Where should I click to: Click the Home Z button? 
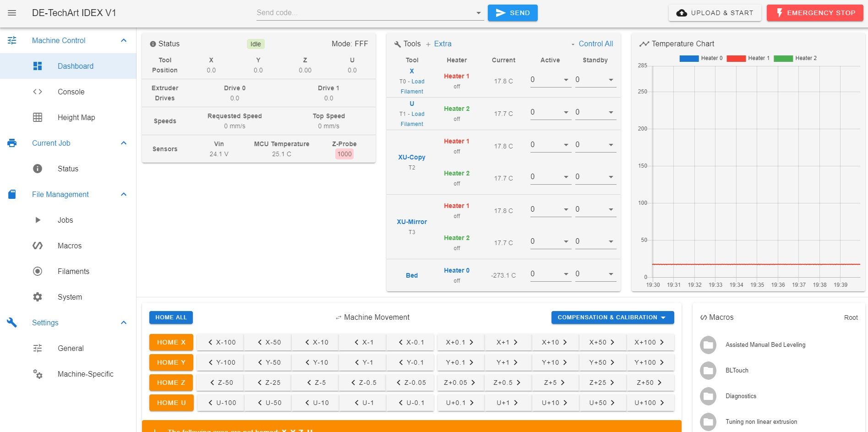[x=171, y=383]
